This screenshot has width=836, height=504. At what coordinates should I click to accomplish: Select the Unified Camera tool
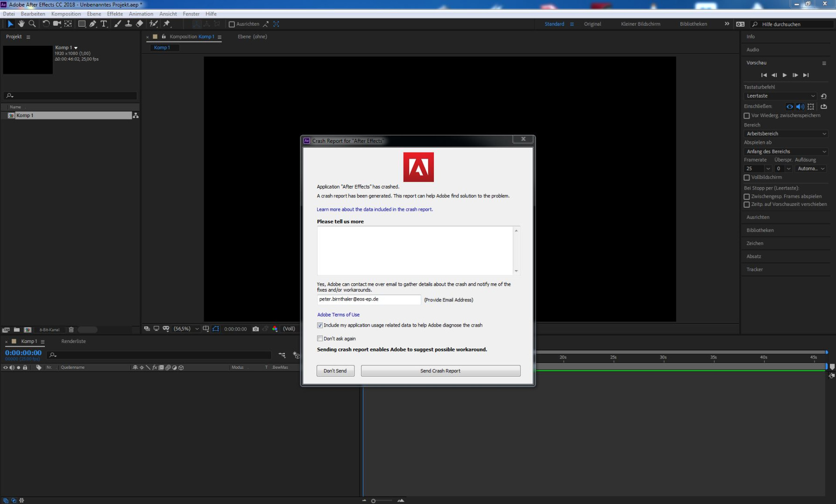click(57, 24)
